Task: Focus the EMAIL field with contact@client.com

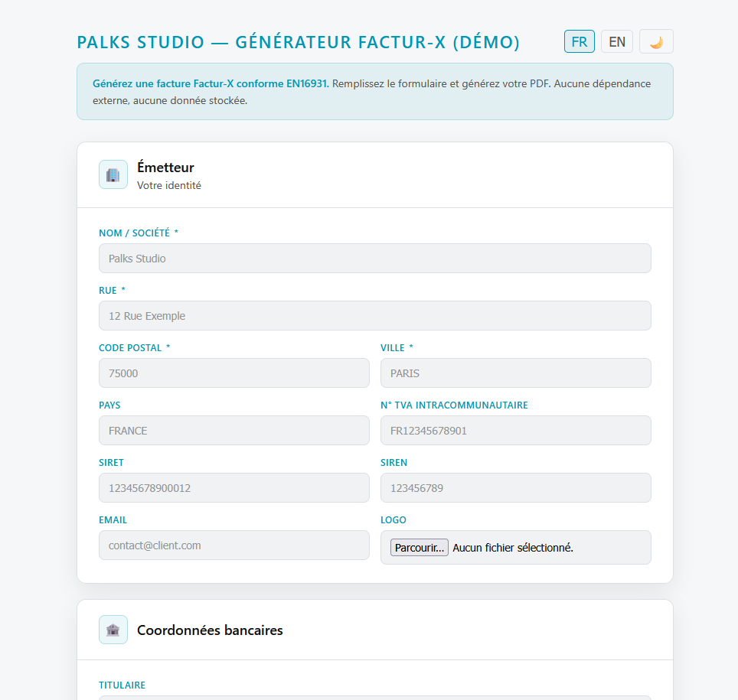Action: (233, 545)
